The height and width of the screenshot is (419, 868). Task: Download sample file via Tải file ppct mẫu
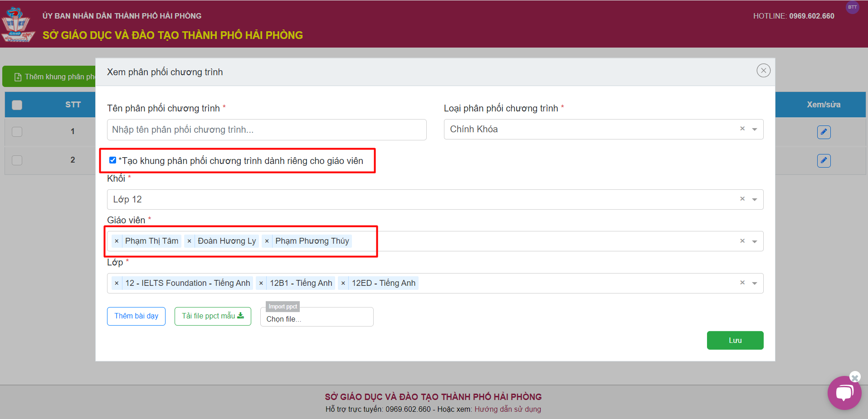[213, 316]
